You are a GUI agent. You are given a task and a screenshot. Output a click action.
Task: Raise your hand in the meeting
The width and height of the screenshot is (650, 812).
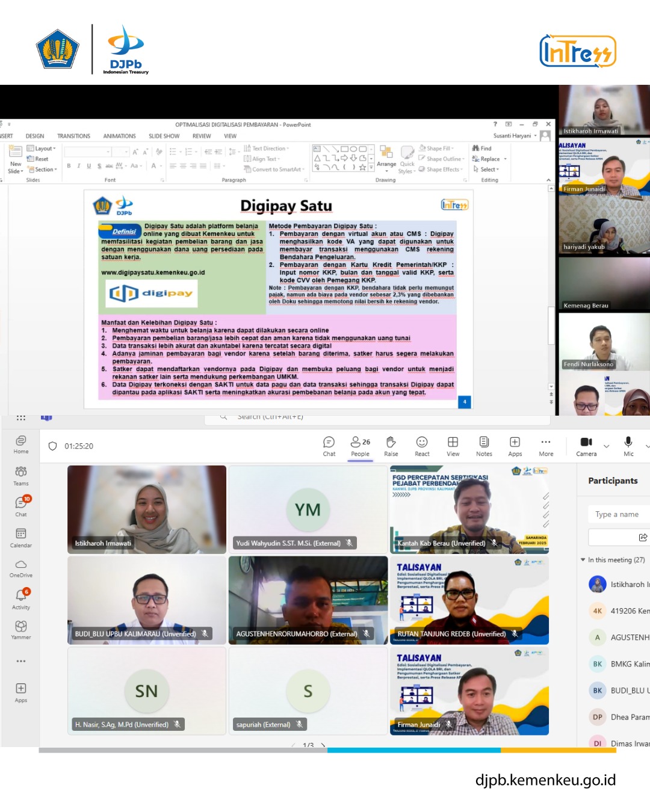pos(391,446)
